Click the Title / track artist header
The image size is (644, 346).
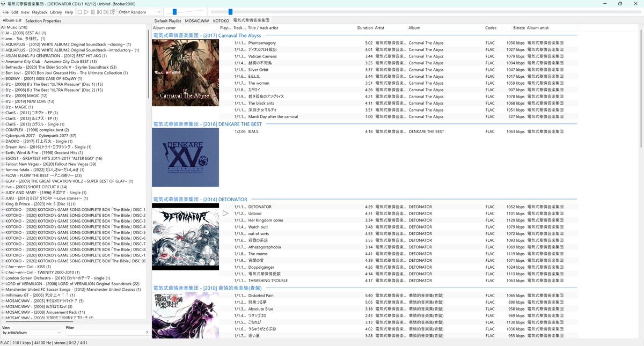pyautogui.click(x=263, y=27)
